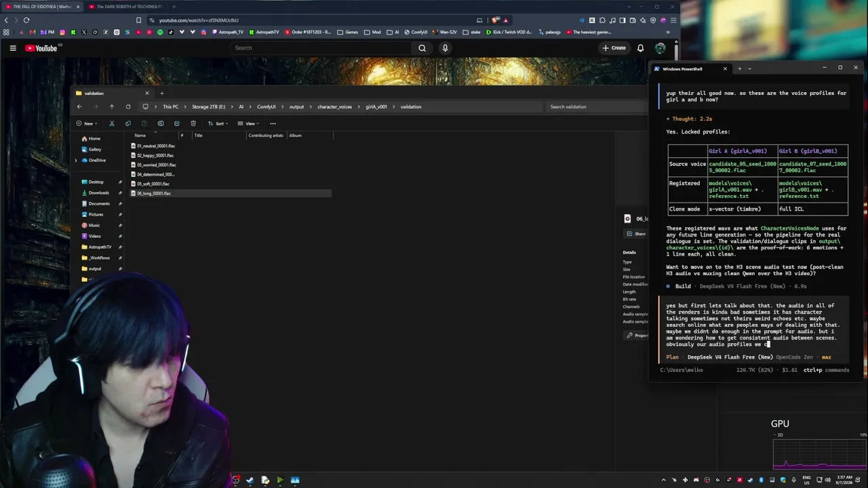
Task: Click the Share button in details pane
Action: 636,234
